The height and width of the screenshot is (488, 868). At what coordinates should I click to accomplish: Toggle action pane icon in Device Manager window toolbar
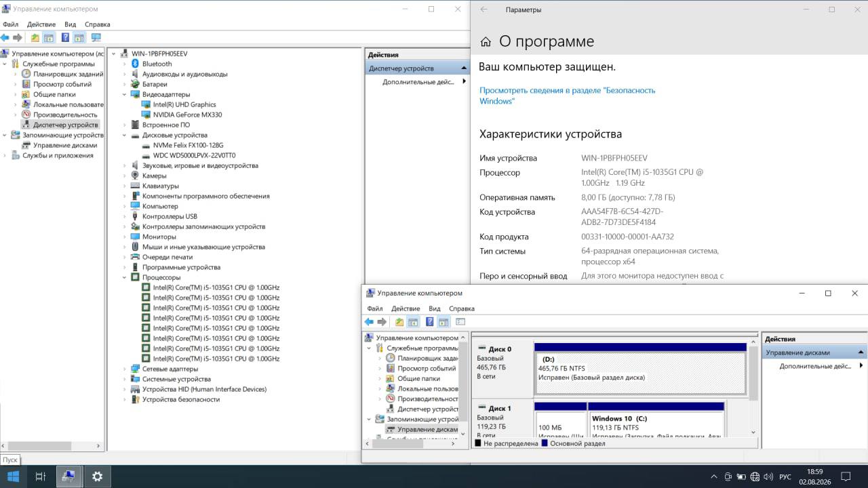pyautogui.click(x=79, y=38)
